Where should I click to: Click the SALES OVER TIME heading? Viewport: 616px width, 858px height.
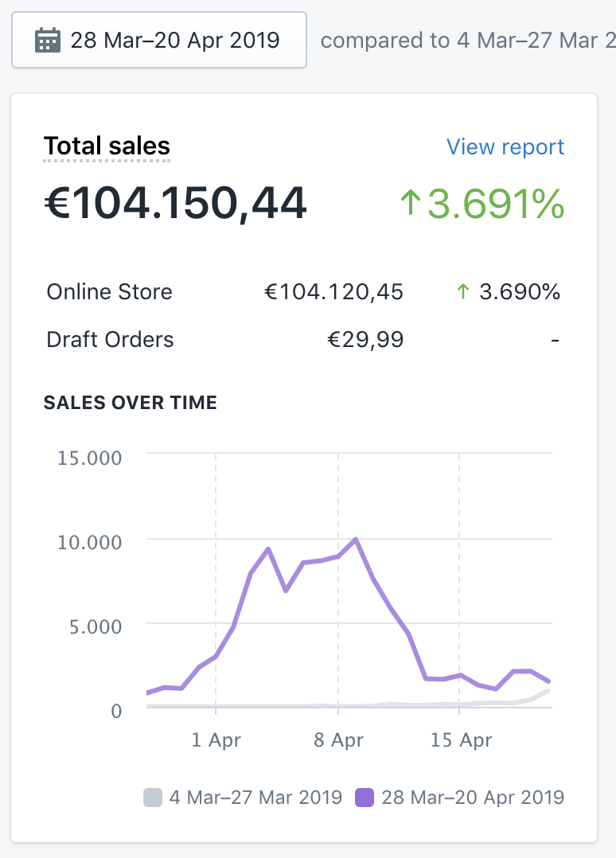131,403
